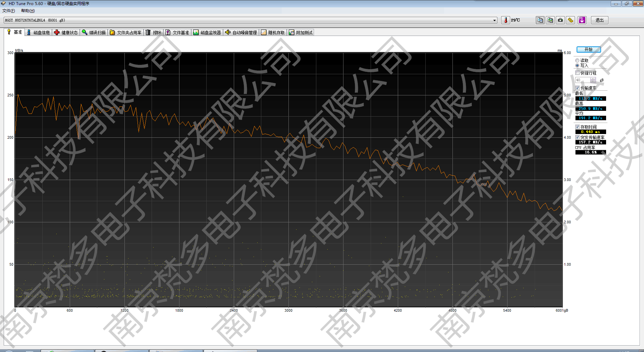Image resolution: width=644 pixels, height=352 pixels.
Task: Save screenshot with the camera icon
Action: coord(560,20)
